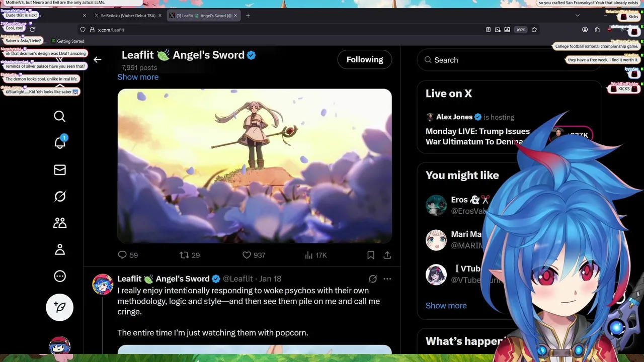This screenshot has width=644, height=362.
Task: Open Notifications bell in sidebar
Action: (x=60, y=143)
